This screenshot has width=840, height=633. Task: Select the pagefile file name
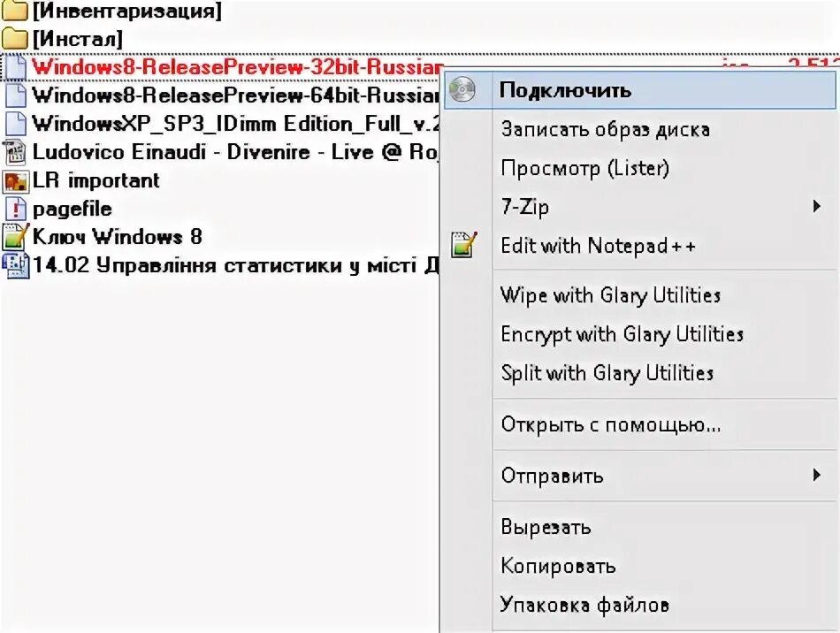73,209
